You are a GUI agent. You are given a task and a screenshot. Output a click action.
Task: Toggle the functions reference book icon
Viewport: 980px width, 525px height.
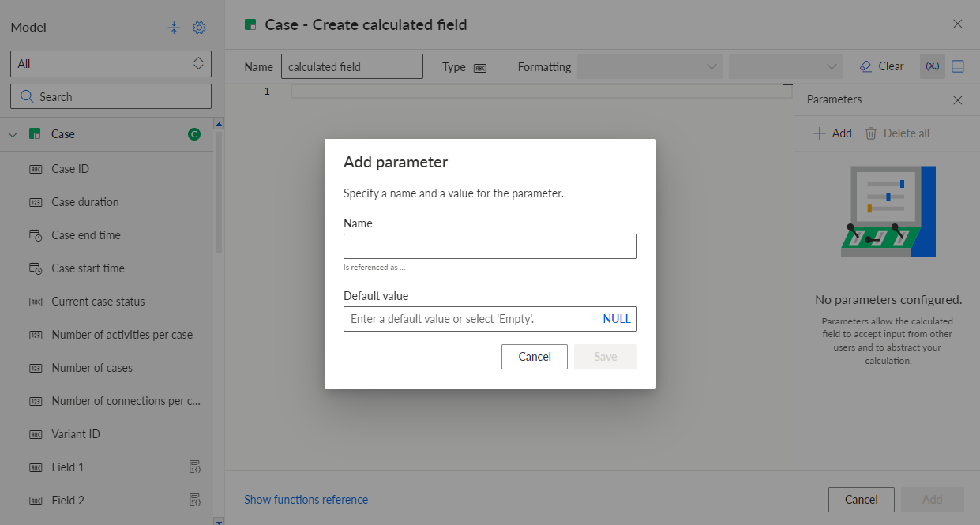coord(958,66)
